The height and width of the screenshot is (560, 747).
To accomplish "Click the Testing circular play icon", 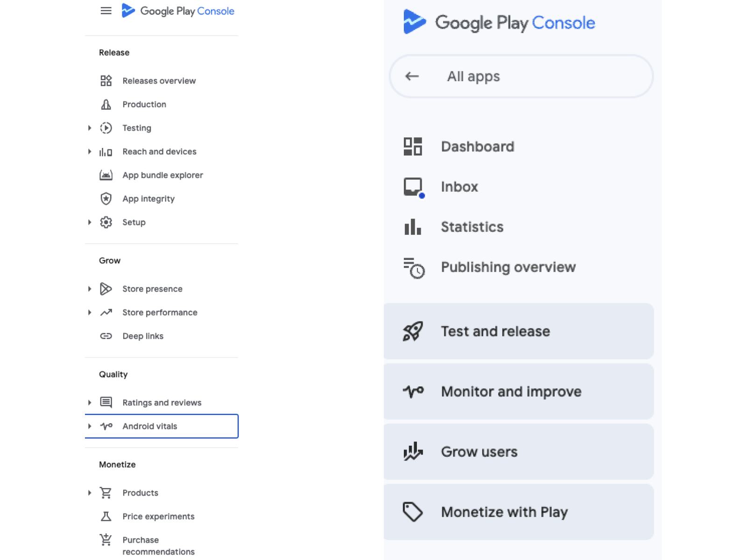I will coord(106,128).
